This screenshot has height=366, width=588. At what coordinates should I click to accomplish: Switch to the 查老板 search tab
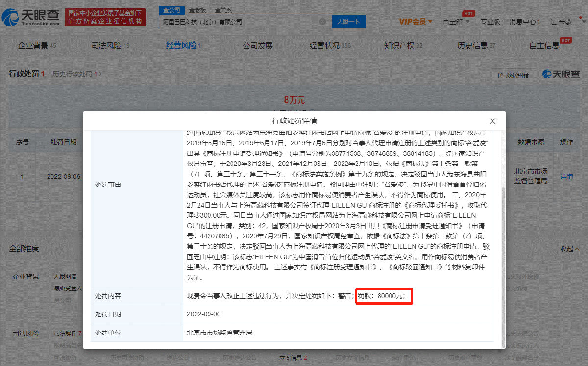197,10
